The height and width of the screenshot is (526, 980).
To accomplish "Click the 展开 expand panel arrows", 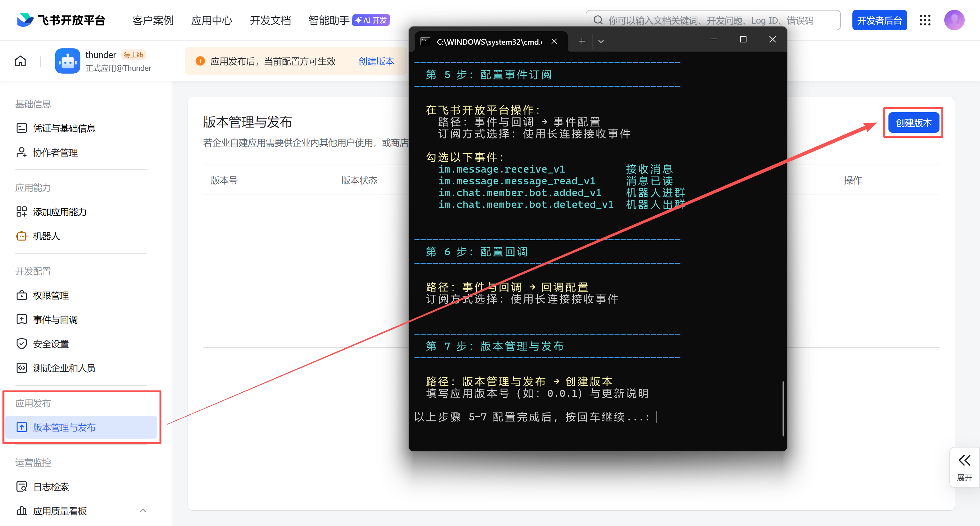I will click(964, 461).
